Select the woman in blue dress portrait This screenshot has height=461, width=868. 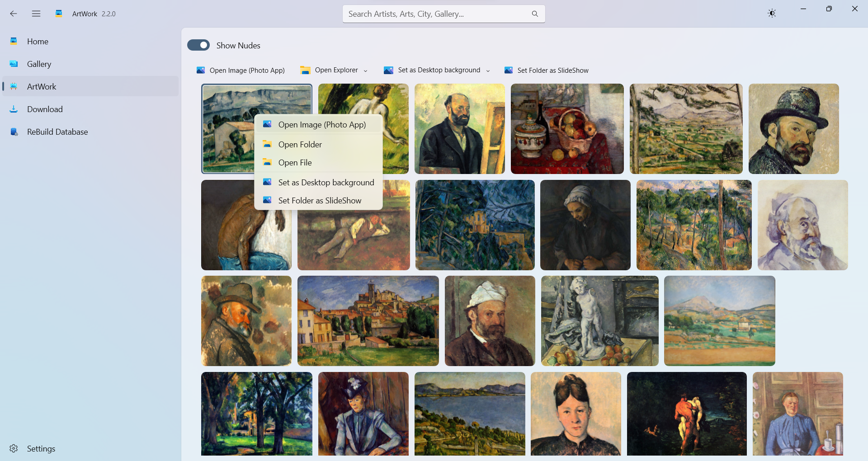[363, 414]
